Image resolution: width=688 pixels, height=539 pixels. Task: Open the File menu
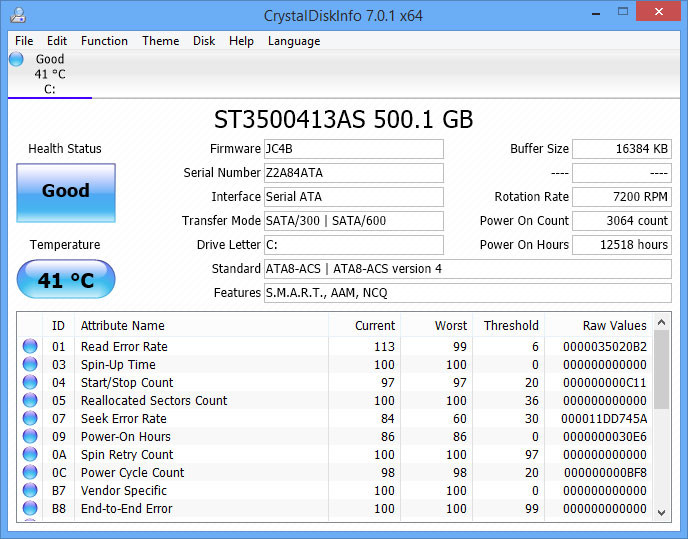[x=24, y=41]
